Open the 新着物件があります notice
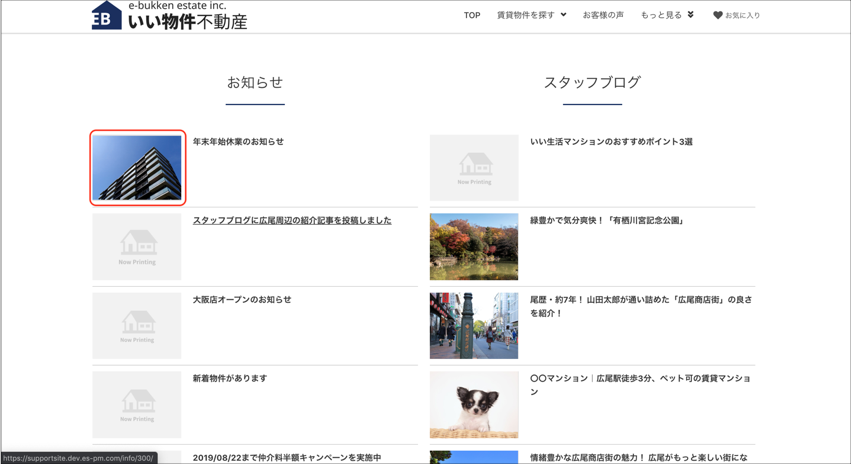The image size is (851, 464). point(230,379)
